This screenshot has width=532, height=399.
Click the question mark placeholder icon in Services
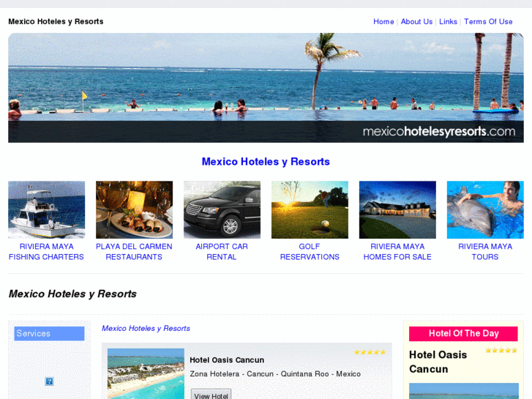pyautogui.click(x=49, y=381)
